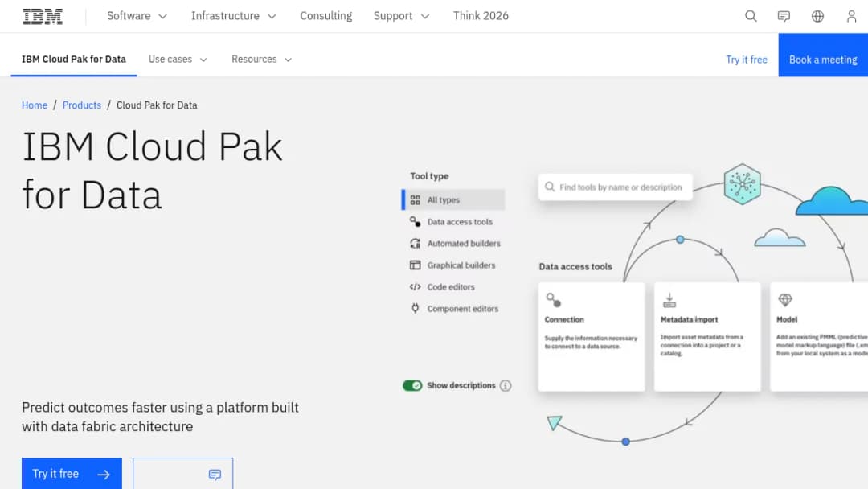Image resolution: width=868 pixels, height=489 pixels.
Task: Click the Metadata import card icon
Action: [669, 300]
